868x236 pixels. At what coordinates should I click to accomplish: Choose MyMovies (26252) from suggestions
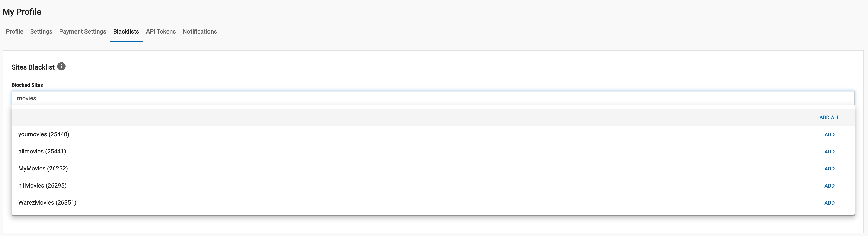pos(43,168)
